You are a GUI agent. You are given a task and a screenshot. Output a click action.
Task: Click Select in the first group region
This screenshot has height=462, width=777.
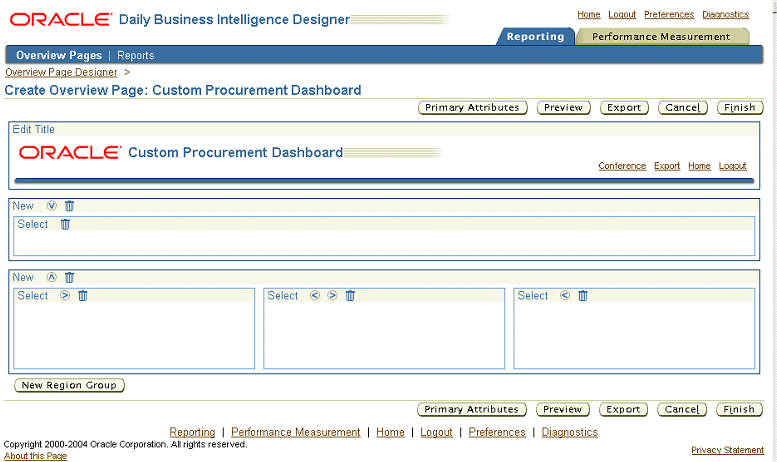pos(33,224)
